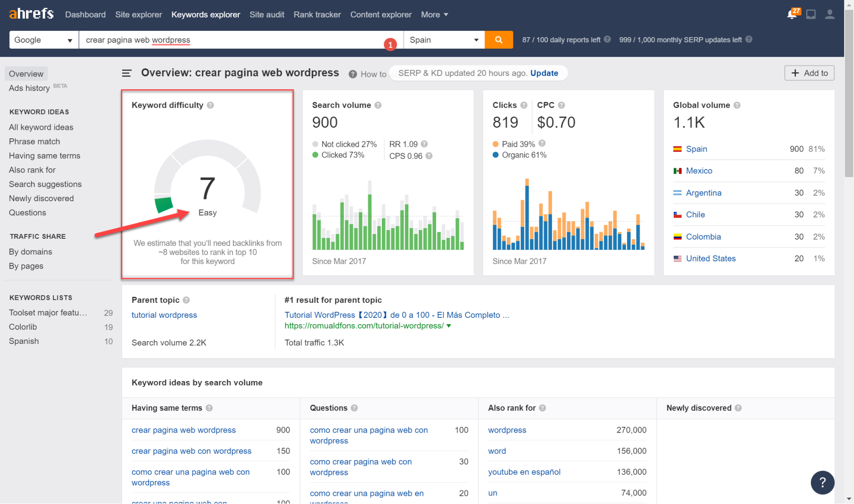Click help icon next to Newly discovered
Image resolution: width=854 pixels, height=504 pixels.
(738, 408)
